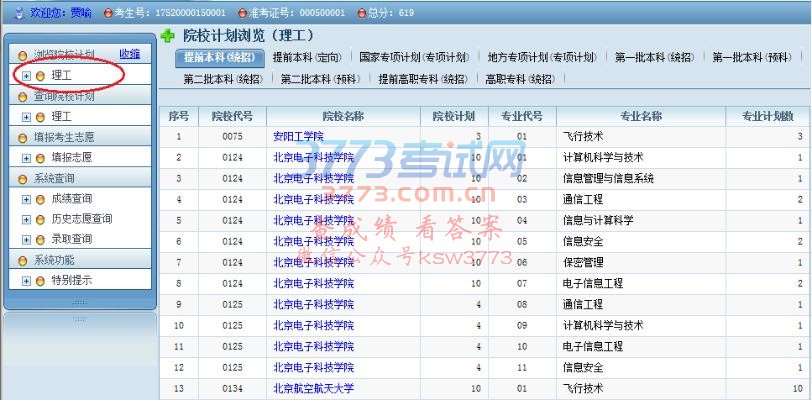This screenshot has width=812, height=400.
Task: Switch to 提前本科(定向) tab
Action: (306, 57)
